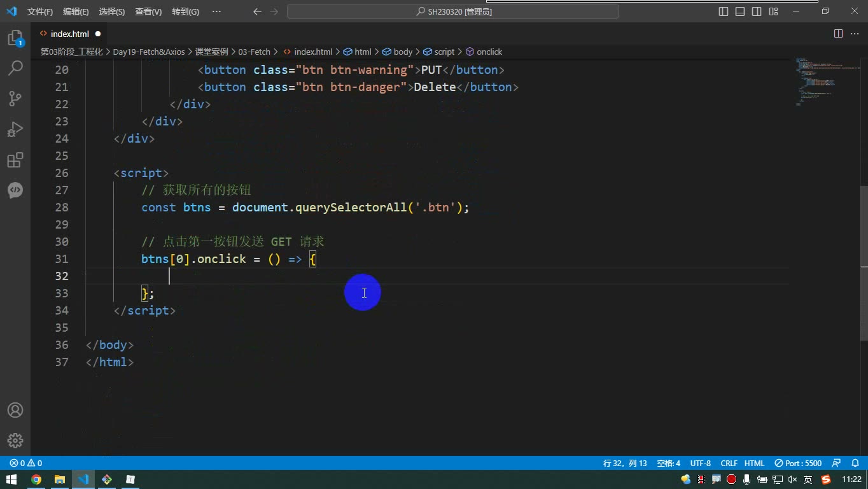Select the index.html editor tab

click(x=70, y=34)
